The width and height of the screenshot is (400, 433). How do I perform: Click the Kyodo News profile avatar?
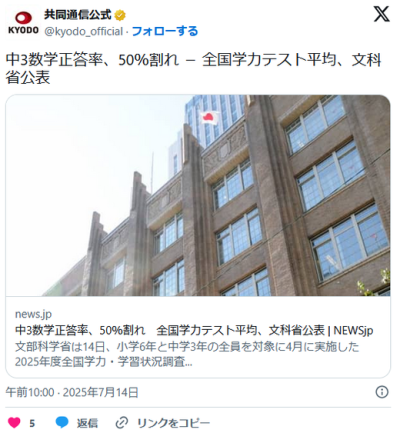(23, 23)
